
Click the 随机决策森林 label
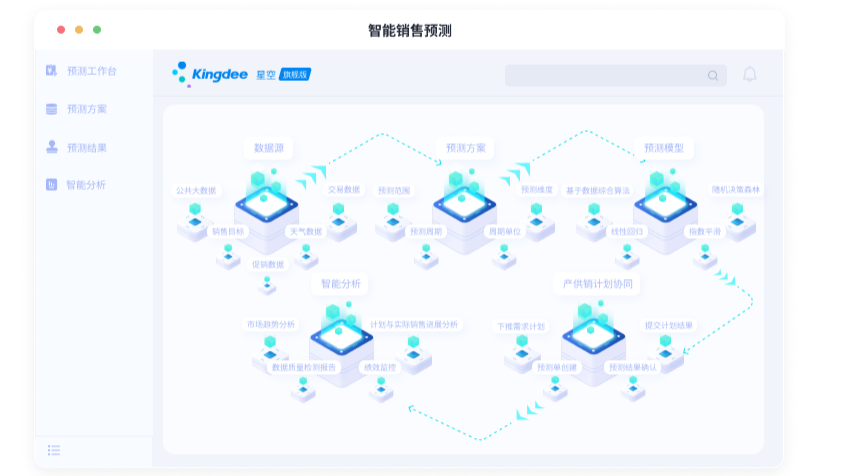pyautogui.click(x=735, y=190)
